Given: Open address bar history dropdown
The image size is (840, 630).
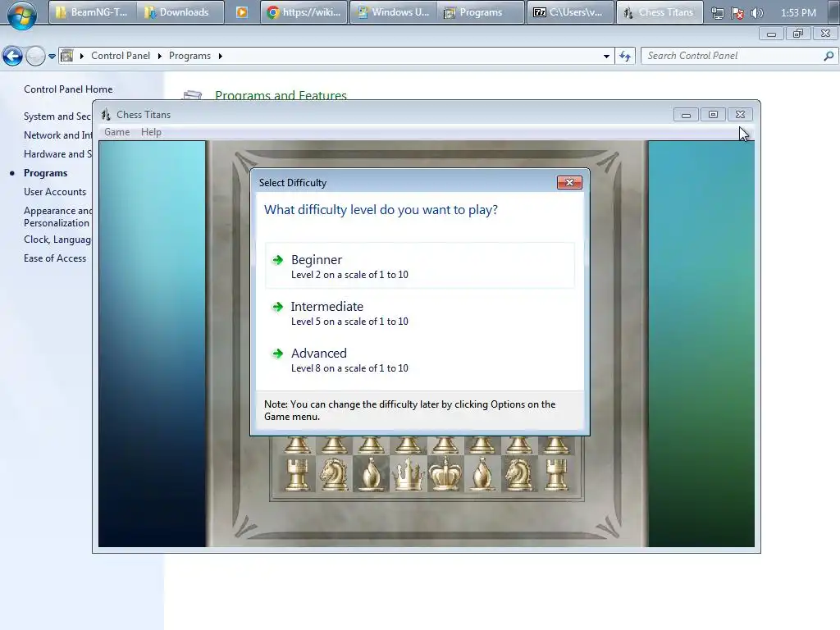Looking at the screenshot, I should [x=606, y=57].
